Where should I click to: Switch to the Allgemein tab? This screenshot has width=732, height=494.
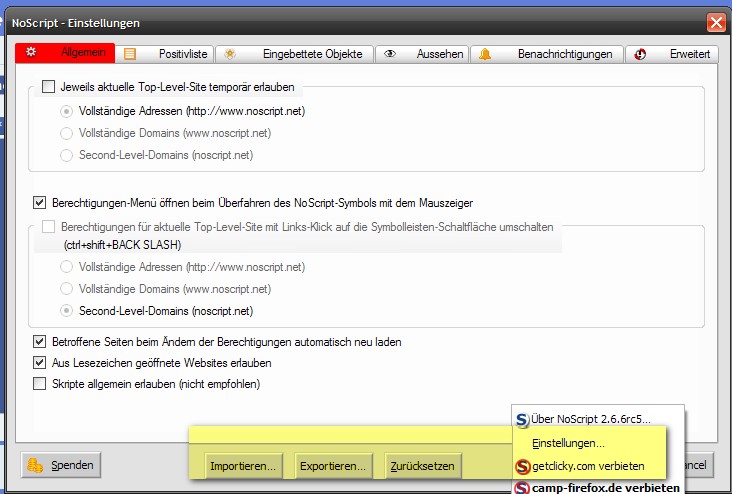[65, 53]
